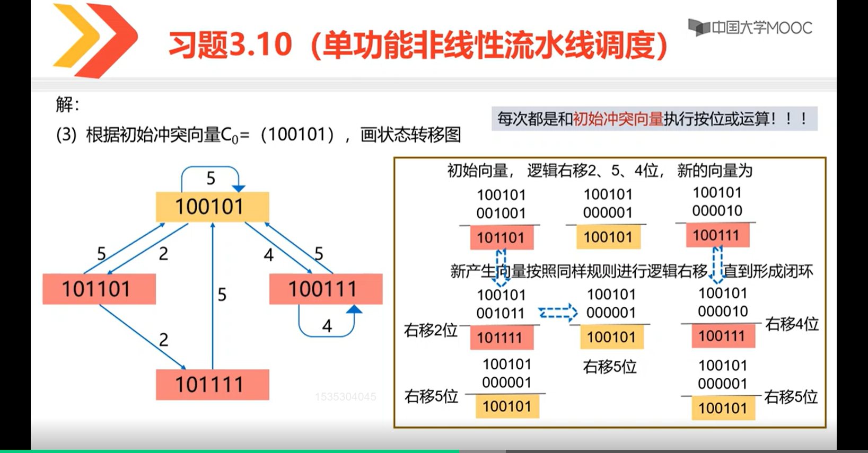Image resolution: width=868 pixels, height=453 pixels.
Task: Select the yellow 100101 node in state diagram
Action: pyautogui.click(x=212, y=207)
